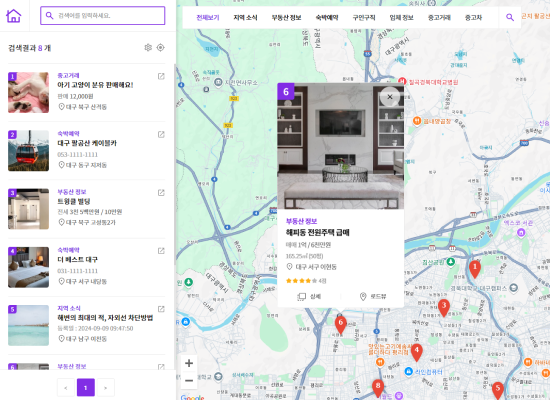Viewport: 550px width, 400px height.
Task: Close the 해피동 전원주택 popup card
Action: coord(390,97)
